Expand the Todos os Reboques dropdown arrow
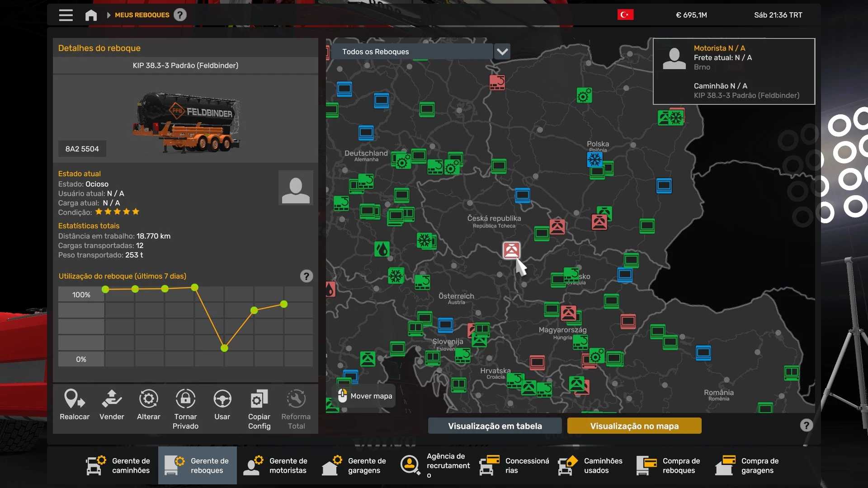This screenshot has height=488, width=868. [502, 52]
